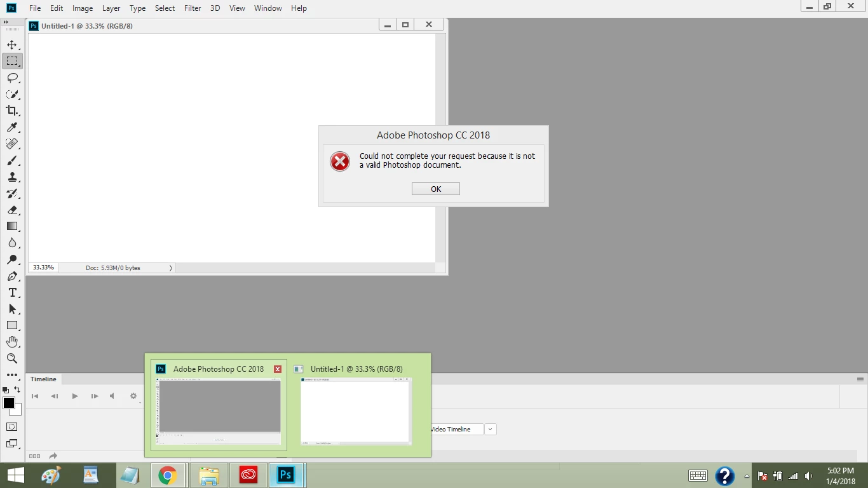Image resolution: width=868 pixels, height=488 pixels.
Task: Open Google Chrome from the taskbar
Action: pyautogui.click(x=168, y=475)
